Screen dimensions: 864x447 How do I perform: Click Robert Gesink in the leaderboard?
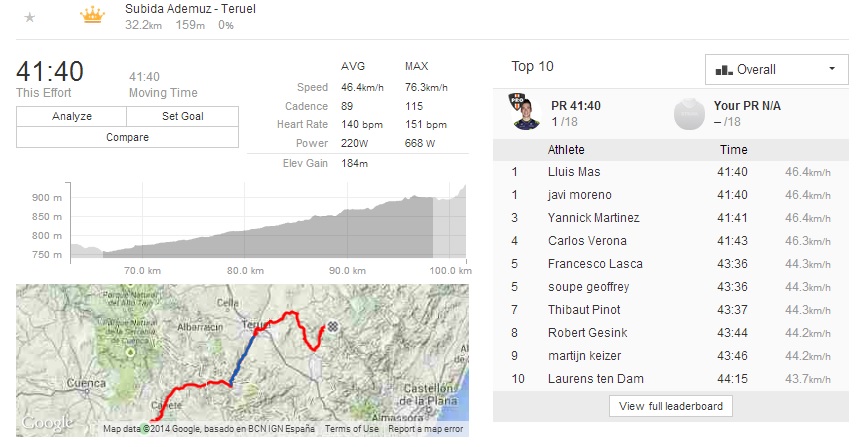(585, 333)
